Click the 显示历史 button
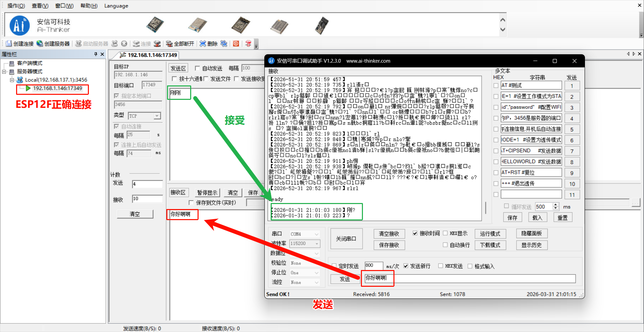Image resolution: width=644 pixels, height=332 pixels. [532, 245]
